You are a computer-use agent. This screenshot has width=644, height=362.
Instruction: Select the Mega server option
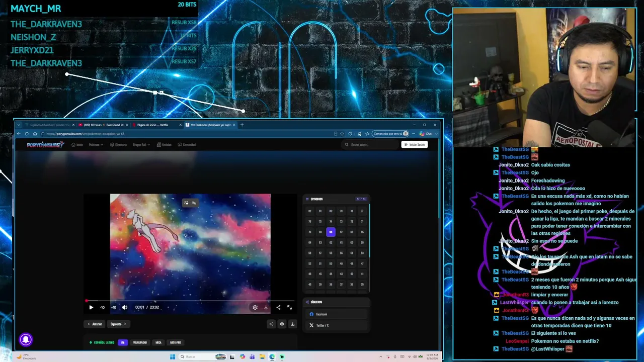point(158,342)
